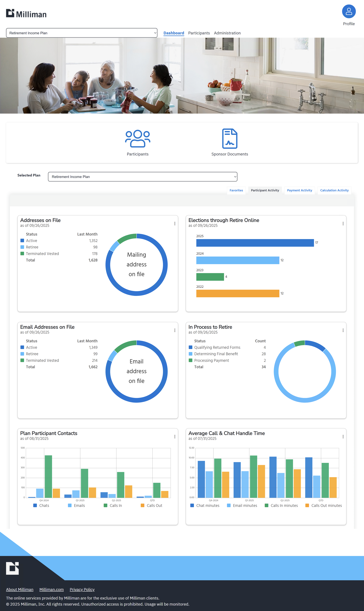Open Addresses on File kebab menu

pyautogui.click(x=175, y=223)
